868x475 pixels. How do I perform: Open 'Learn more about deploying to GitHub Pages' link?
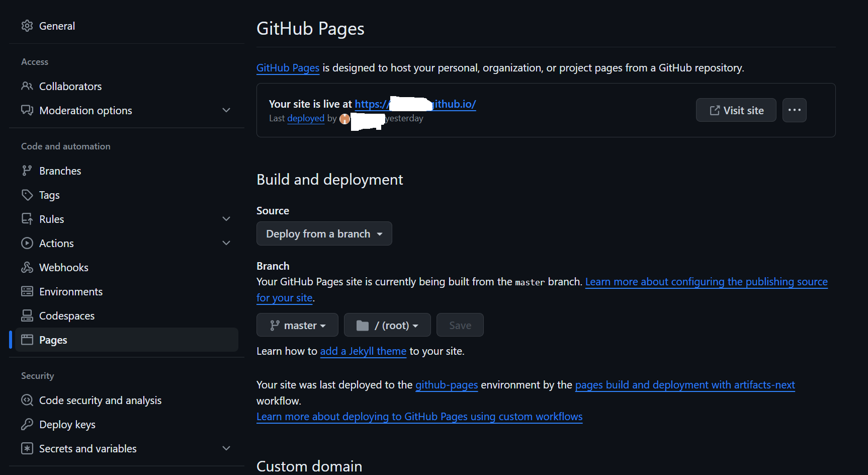click(419, 417)
